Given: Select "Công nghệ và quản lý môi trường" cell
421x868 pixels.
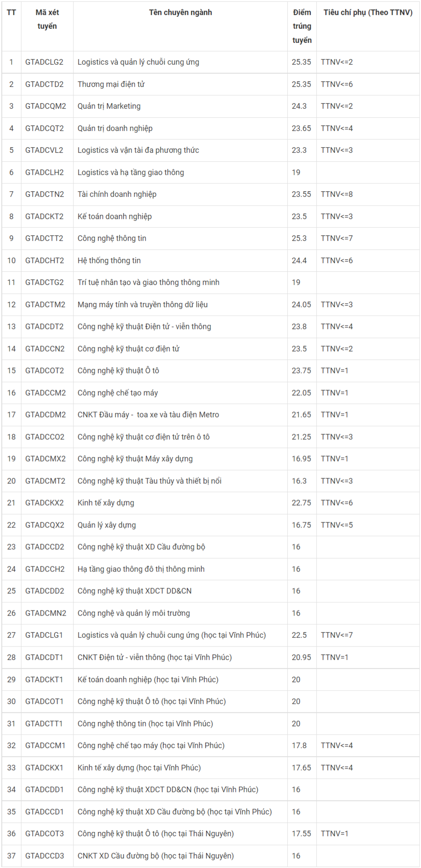Looking at the screenshot, I should 134,613.
